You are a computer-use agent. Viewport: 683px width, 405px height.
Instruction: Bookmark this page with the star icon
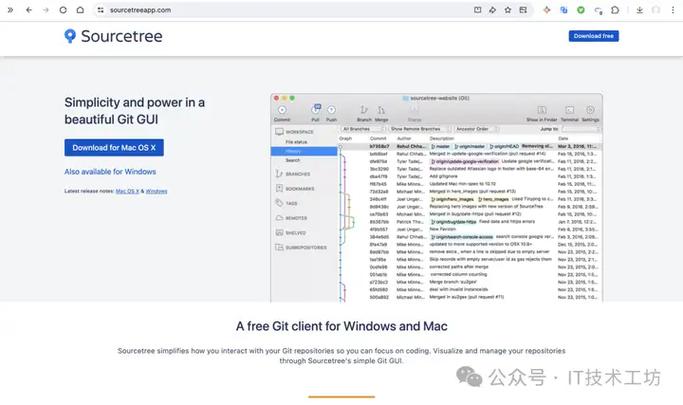pos(508,10)
